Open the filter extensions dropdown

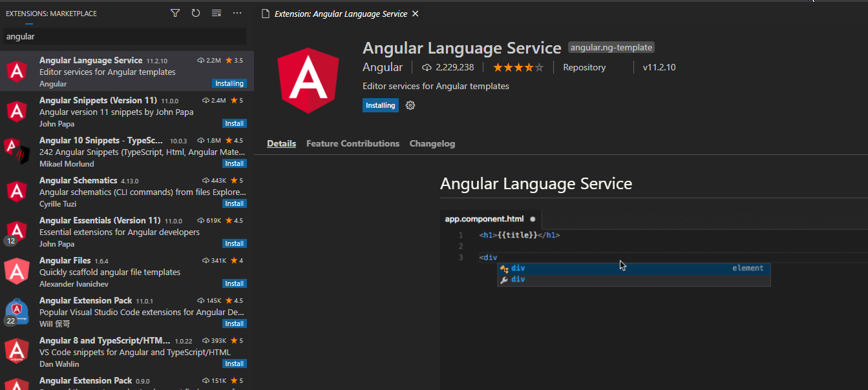[175, 13]
